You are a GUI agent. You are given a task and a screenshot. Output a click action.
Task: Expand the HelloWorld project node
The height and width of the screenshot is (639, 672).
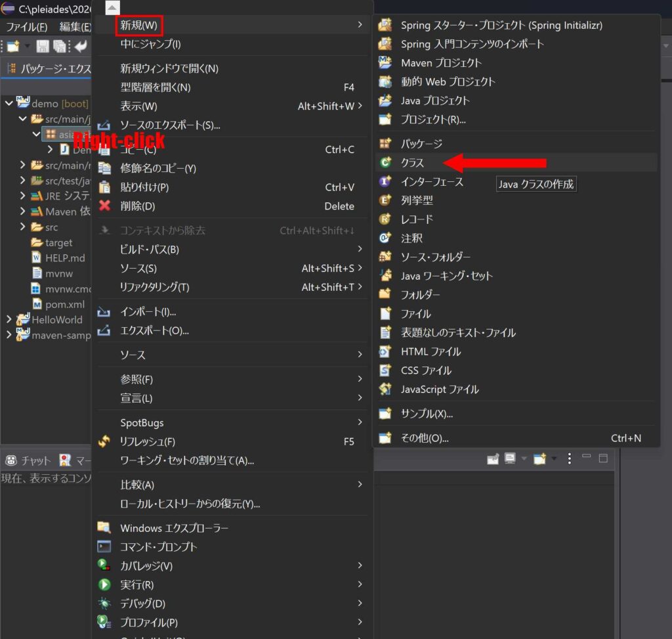click(x=9, y=319)
